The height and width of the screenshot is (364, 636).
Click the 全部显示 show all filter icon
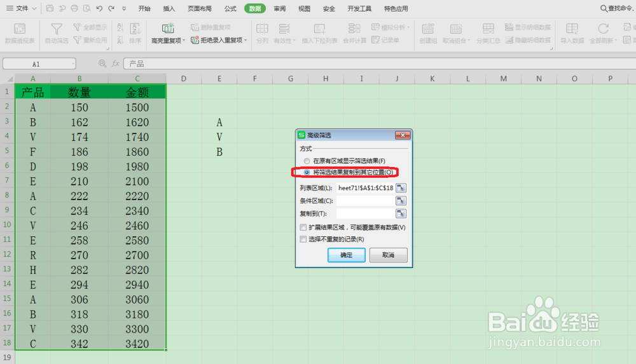point(77,27)
